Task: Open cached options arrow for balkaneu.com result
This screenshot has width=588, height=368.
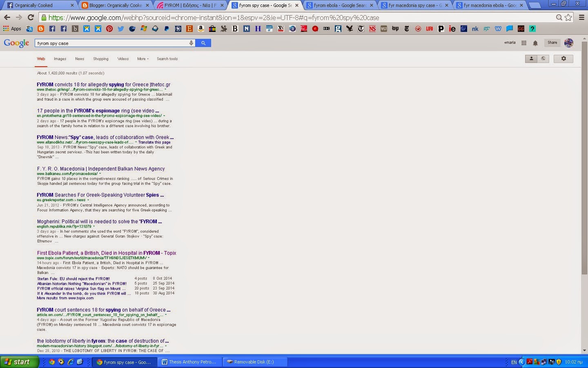Action: [100, 174]
